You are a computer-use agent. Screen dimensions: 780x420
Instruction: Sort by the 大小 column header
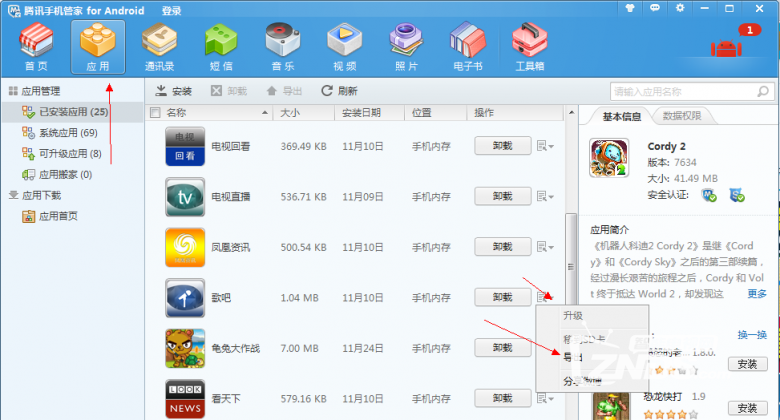[303, 113]
